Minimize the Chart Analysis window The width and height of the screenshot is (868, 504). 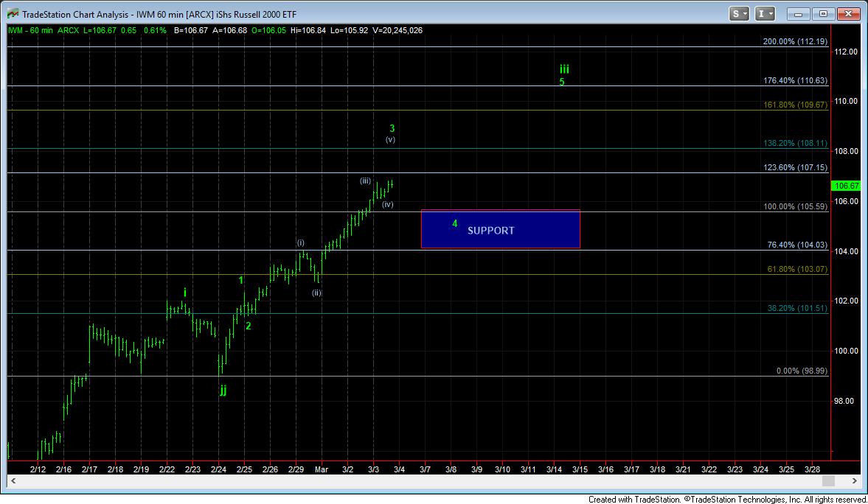799,13
